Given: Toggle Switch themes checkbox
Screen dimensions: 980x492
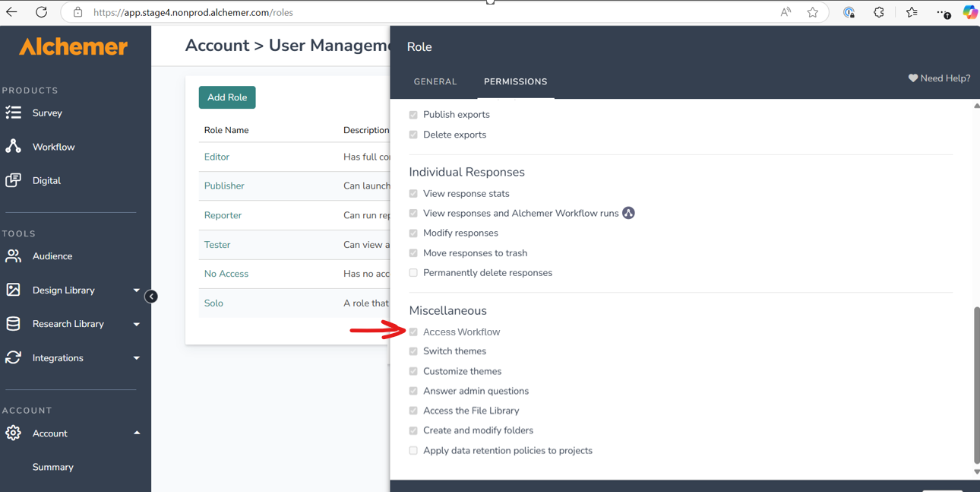Looking at the screenshot, I should click(413, 351).
